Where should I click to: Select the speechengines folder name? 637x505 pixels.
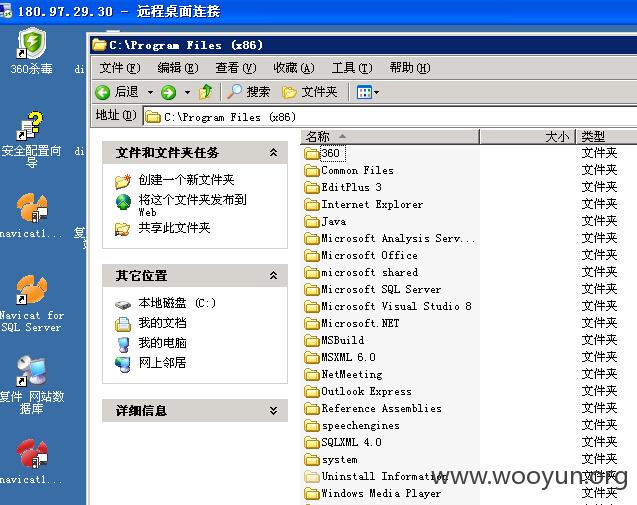(x=360, y=425)
